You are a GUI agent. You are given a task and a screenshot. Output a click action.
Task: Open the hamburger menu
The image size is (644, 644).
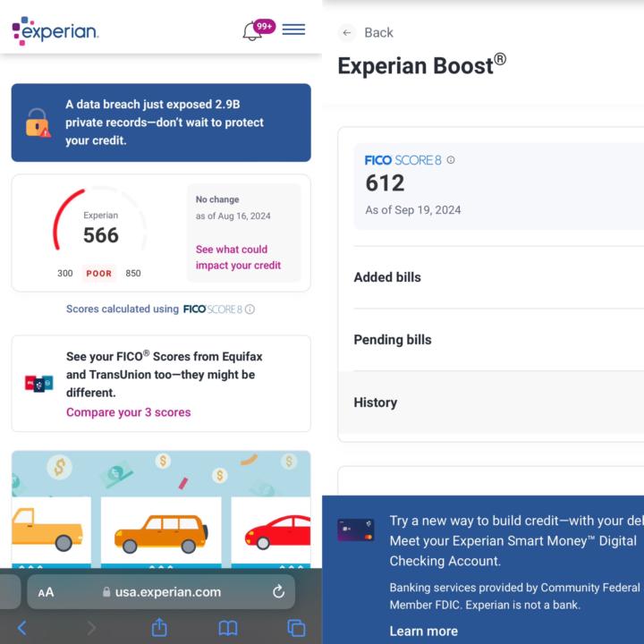pyautogui.click(x=293, y=30)
